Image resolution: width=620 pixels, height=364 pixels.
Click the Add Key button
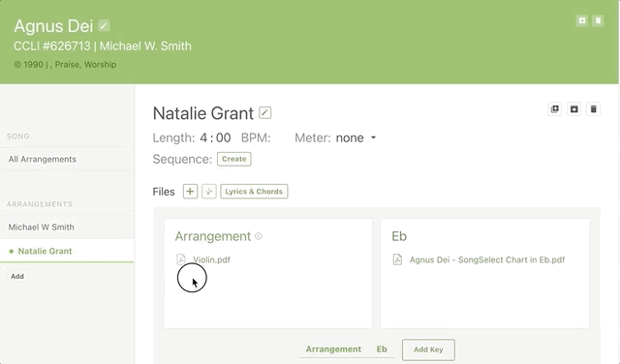tap(428, 349)
